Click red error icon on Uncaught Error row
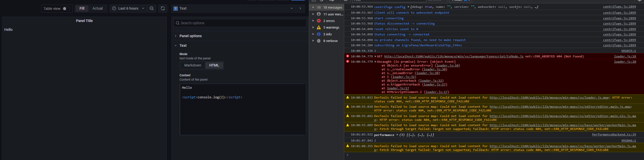This screenshot has height=160, width=644. coord(347,61)
